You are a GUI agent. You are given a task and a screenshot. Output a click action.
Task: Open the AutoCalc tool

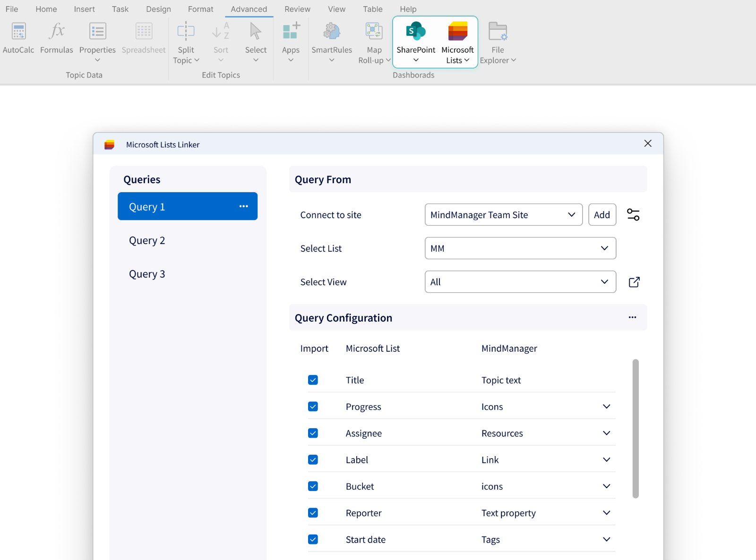coord(18,38)
